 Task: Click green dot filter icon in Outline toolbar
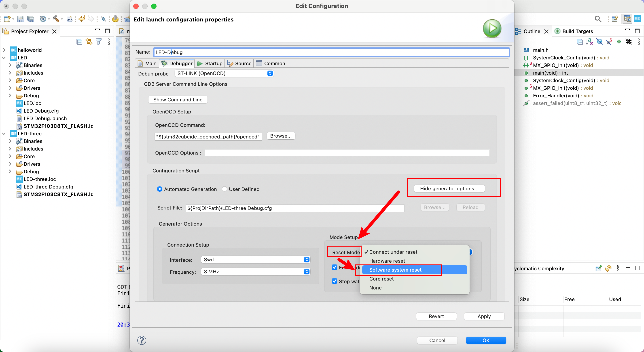(x=619, y=42)
